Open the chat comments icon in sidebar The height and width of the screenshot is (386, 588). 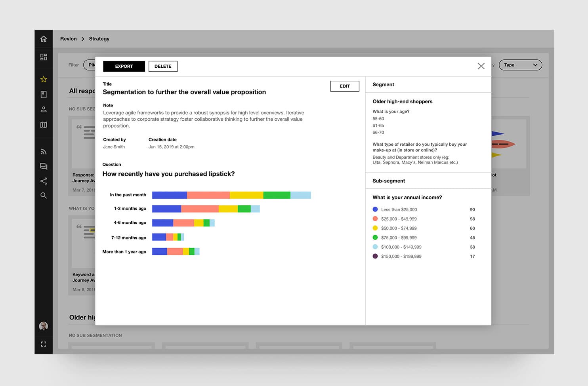coord(44,167)
